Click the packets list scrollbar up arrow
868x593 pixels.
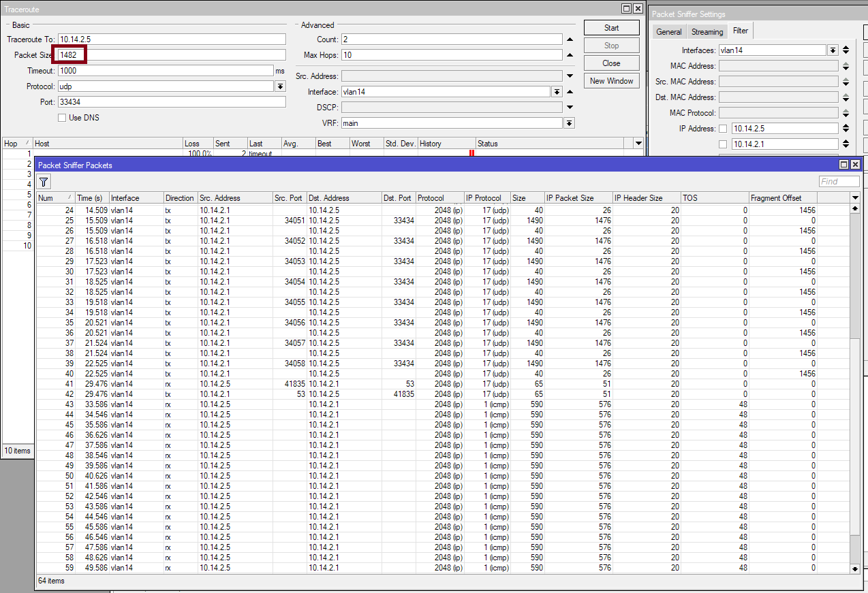pyautogui.click(x=855, y=208)
